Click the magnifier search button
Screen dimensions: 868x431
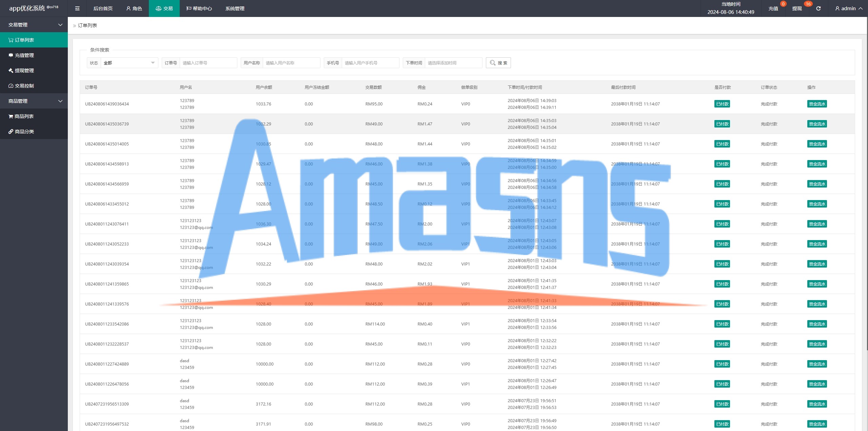click(x=498, y=63)
